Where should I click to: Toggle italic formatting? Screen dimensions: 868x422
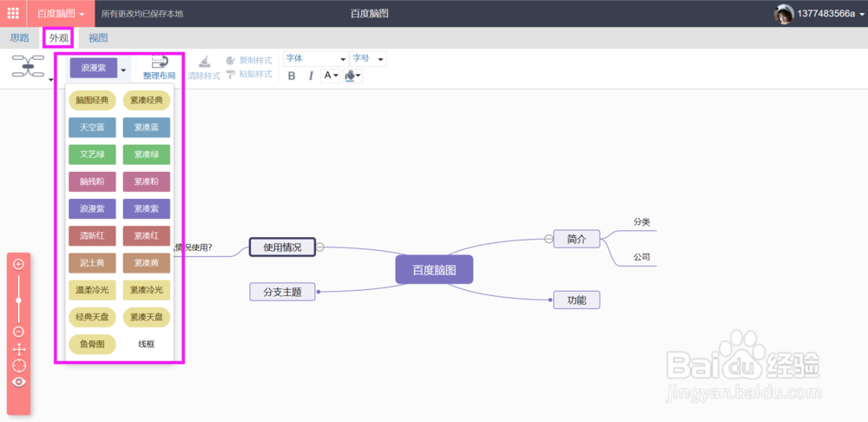tap(311, 76)
